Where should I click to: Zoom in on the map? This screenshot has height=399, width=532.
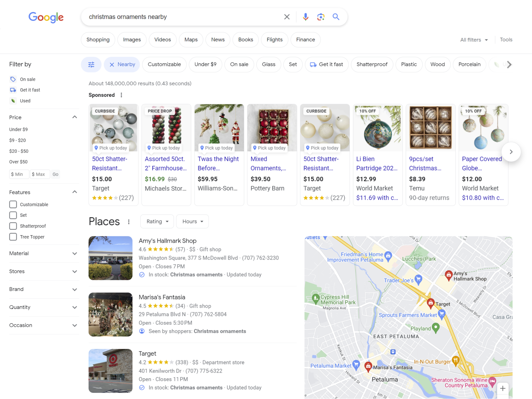[x=502, y=388]
